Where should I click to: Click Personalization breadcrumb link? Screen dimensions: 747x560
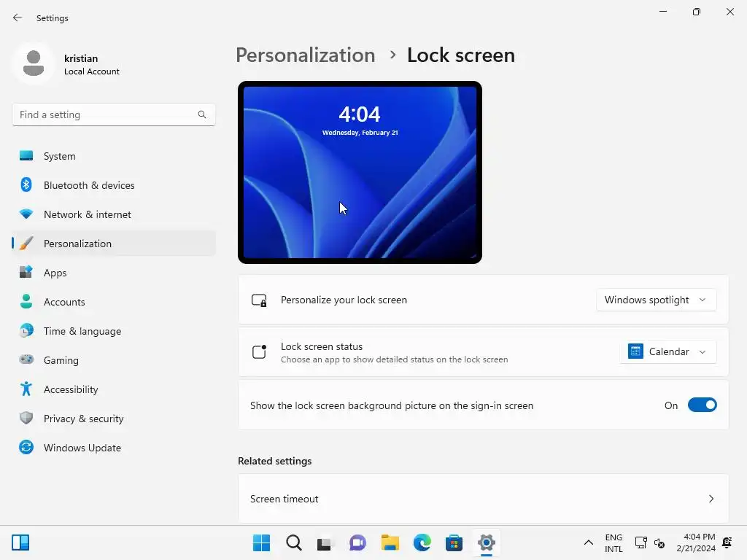pos(306,55)
